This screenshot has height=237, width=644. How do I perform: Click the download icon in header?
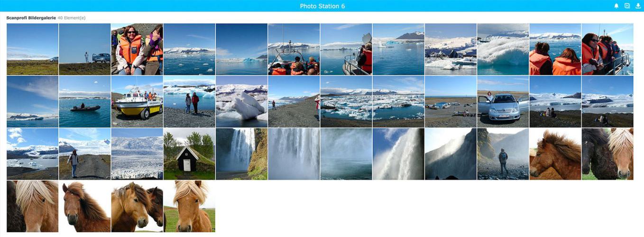coord(638,6)
